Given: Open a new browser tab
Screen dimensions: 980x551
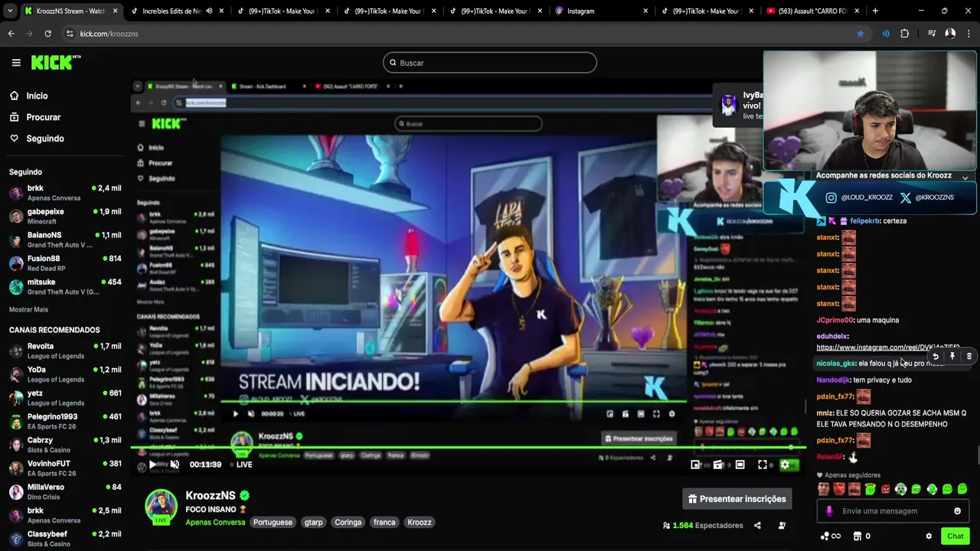Looking at the screenshot, I should point(875,11).
